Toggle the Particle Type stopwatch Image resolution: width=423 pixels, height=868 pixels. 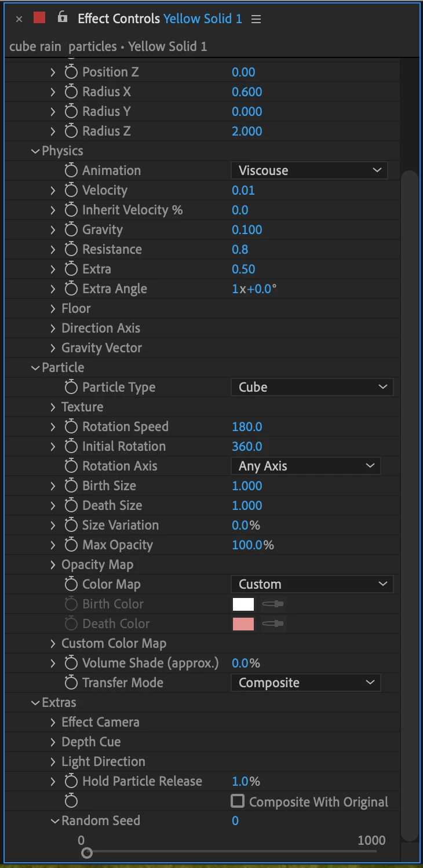pyautogui.click(x=71, y=387)
